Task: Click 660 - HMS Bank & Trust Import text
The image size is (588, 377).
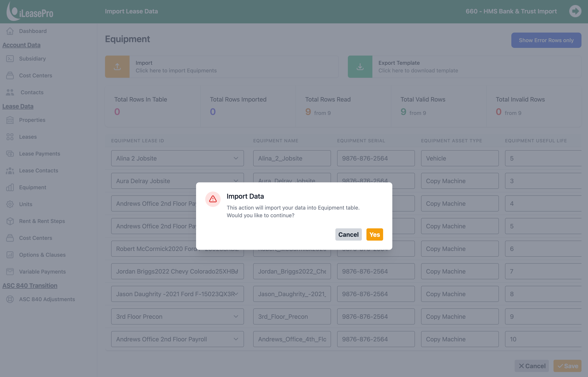Action: (x=511, y=11)
